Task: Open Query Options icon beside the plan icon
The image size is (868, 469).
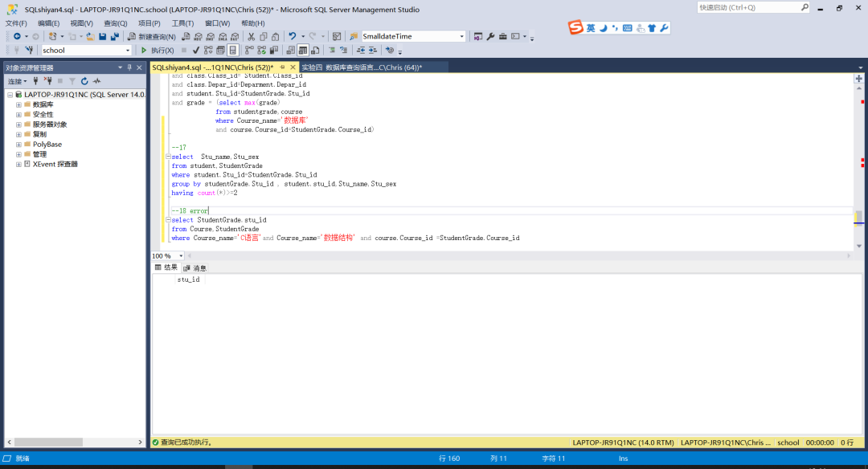Action: (220, 51)
